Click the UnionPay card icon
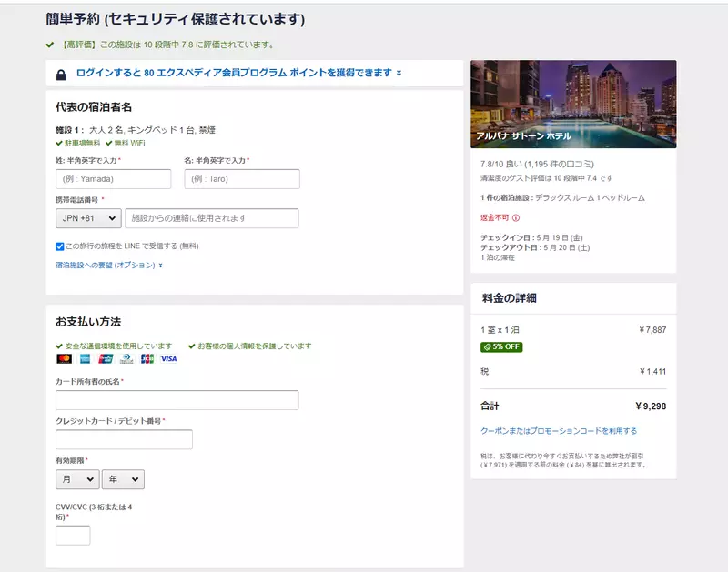The height and width of the screenshot is (572, 728). pos(106,358)
